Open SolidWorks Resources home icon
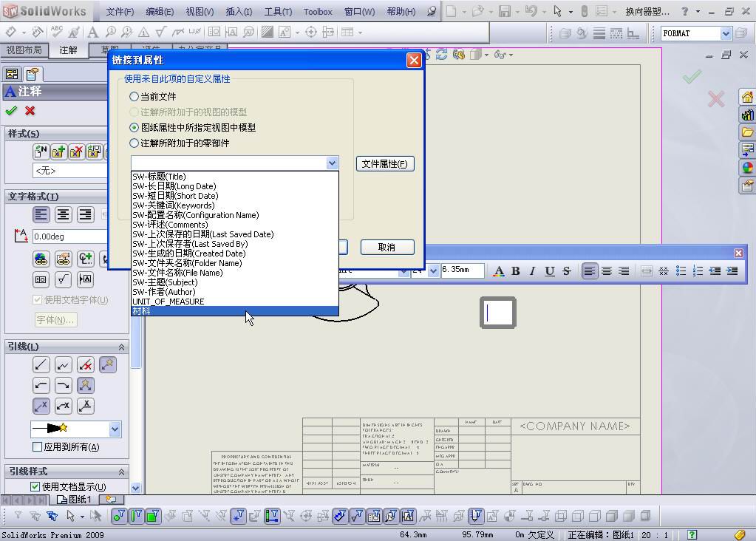This screenshot has width=756, height=541. 747,97
